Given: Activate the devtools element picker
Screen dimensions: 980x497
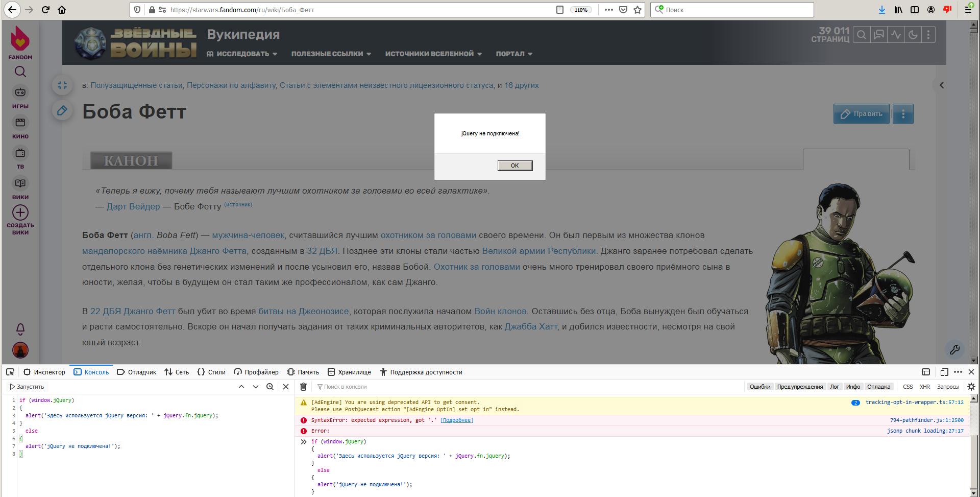Looking at the screenshot, I should [10, 372].
